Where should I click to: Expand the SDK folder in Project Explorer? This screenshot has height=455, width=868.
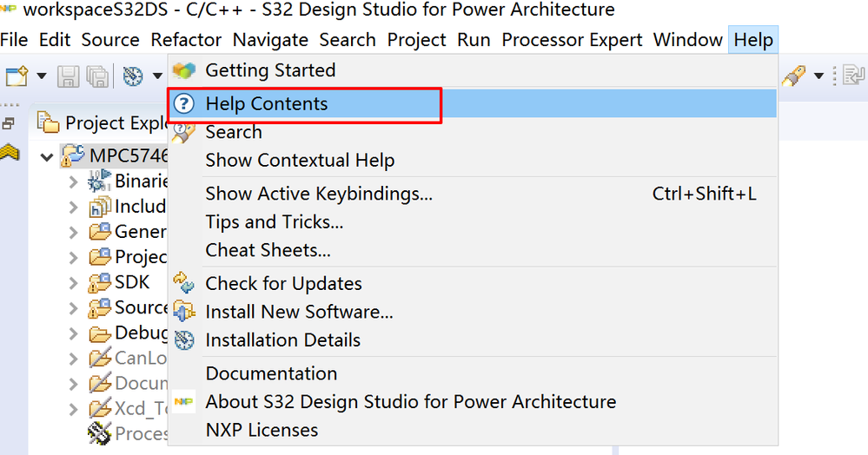click(x=75, y=283)
